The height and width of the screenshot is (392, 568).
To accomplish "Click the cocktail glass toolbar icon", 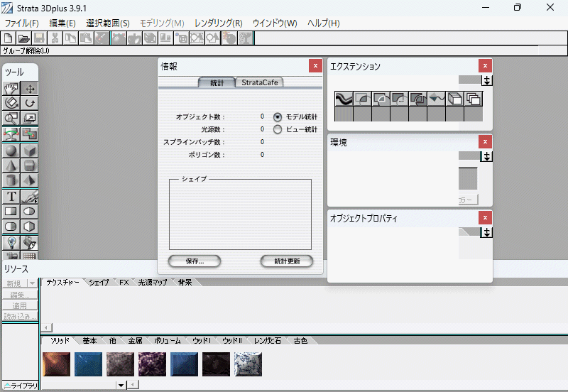I will point(245,38).
